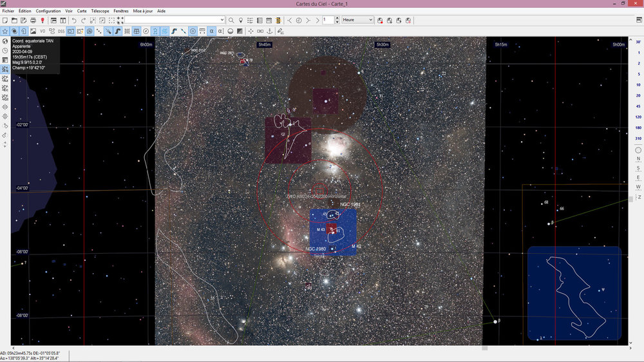Image resolution: width=644 pixels, height=362 pixels.
Task: Flip the chart vertically using the sidebar icon
Action: click(5, 117)
